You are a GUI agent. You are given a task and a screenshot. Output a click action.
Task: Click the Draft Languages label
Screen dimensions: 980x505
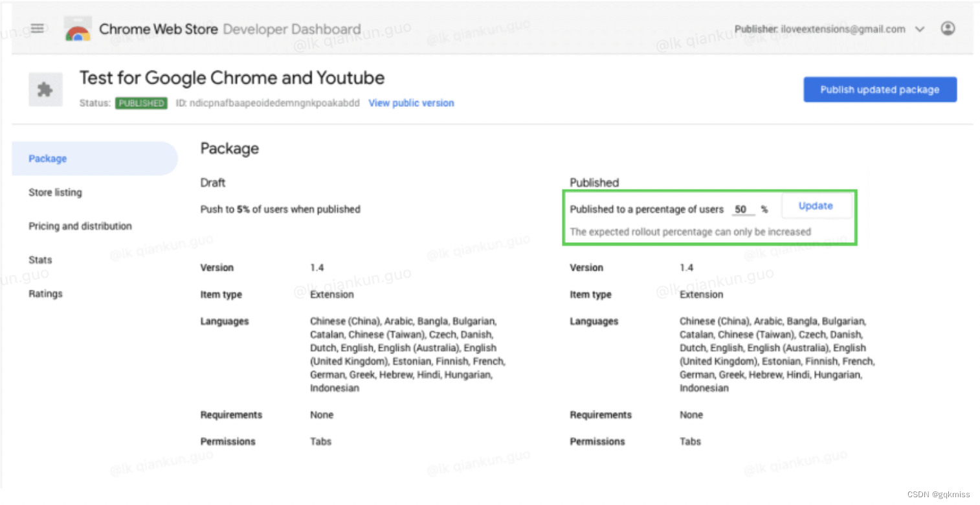tap(224, 321)
